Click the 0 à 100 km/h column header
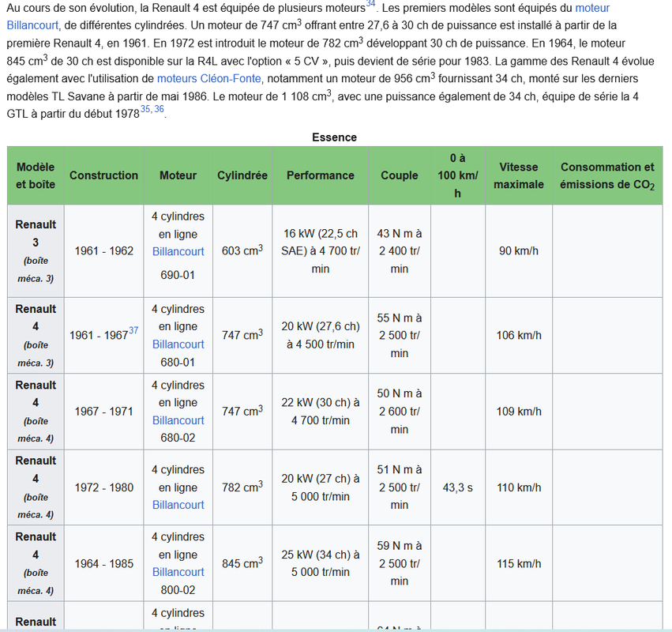The image size is (672, 632). (458, 175)
